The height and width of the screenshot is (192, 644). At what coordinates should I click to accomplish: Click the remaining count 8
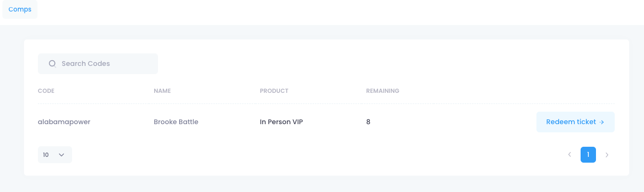coord(368,122)
